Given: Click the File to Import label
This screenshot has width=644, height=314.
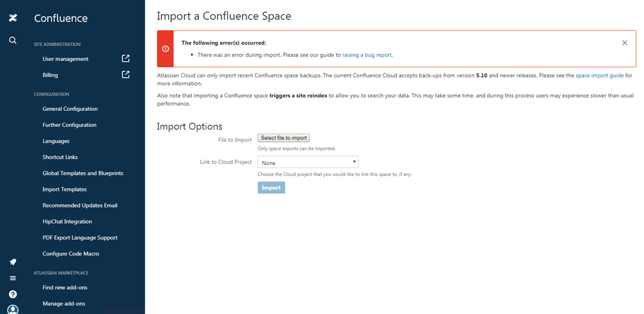Looking at the screenshot, I should point(235,140).
